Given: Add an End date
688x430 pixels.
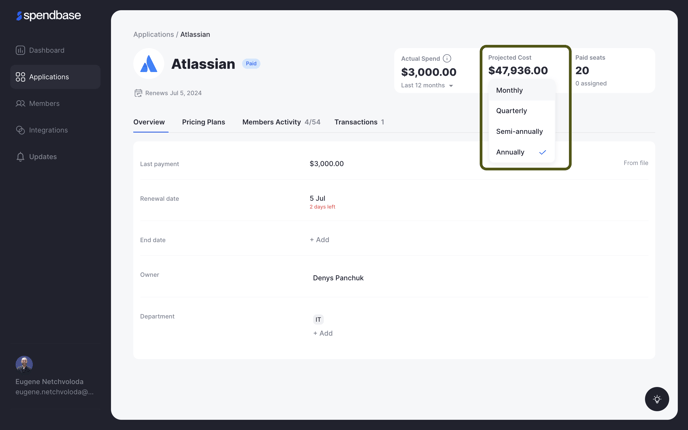Looking at the screenshot, I should [319, 240].
